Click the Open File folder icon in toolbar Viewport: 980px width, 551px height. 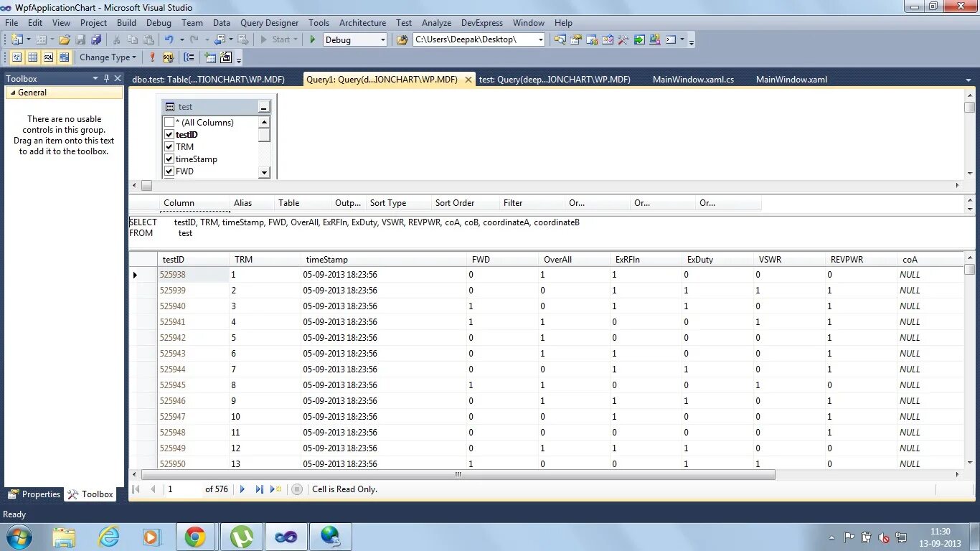click(65, 39)
